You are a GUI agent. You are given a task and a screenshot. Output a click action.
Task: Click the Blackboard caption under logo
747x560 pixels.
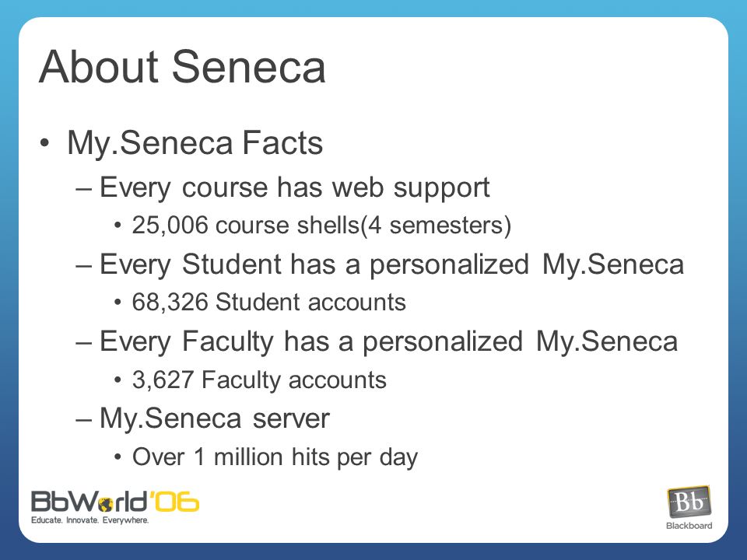coord(689,526)
